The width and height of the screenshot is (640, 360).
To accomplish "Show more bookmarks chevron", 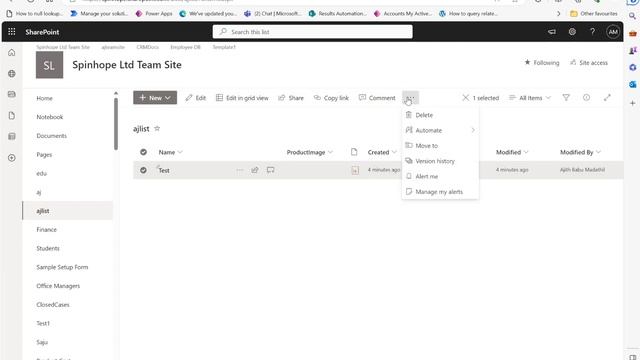I will [559, 13].
